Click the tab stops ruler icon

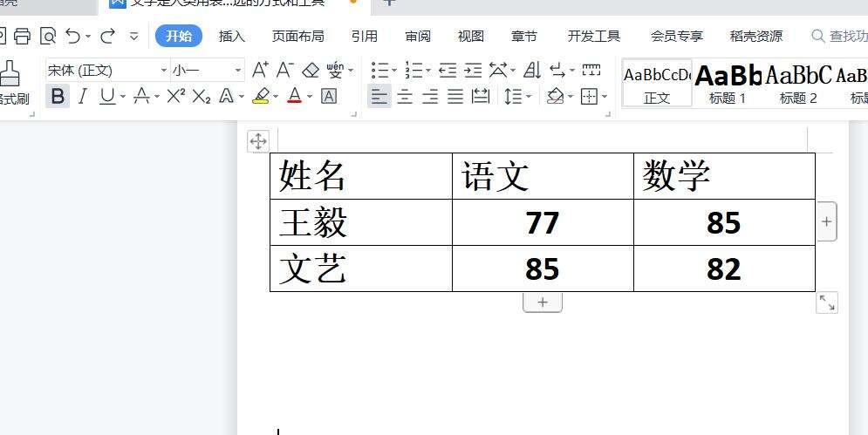click(x=591, y=70)
